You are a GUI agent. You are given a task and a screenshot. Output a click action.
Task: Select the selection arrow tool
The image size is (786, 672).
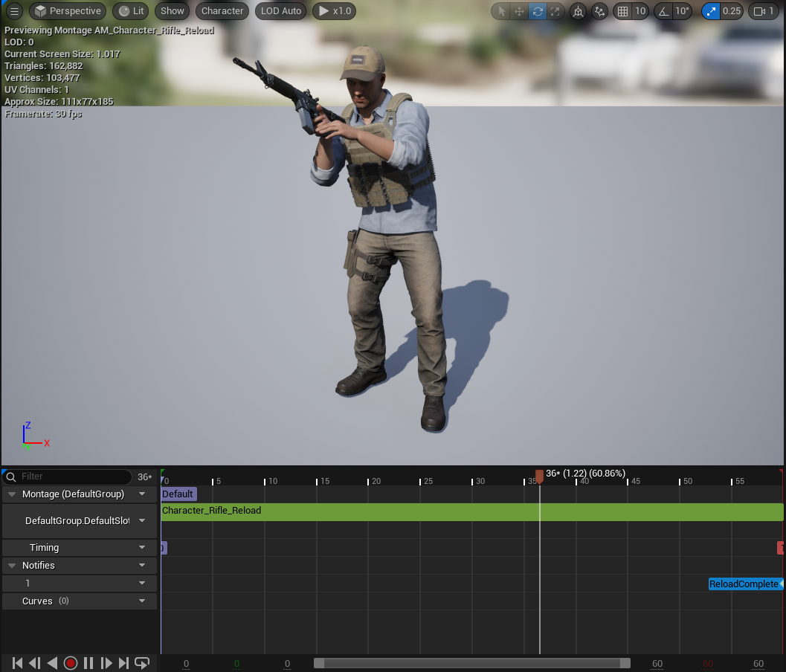(501, 11)
